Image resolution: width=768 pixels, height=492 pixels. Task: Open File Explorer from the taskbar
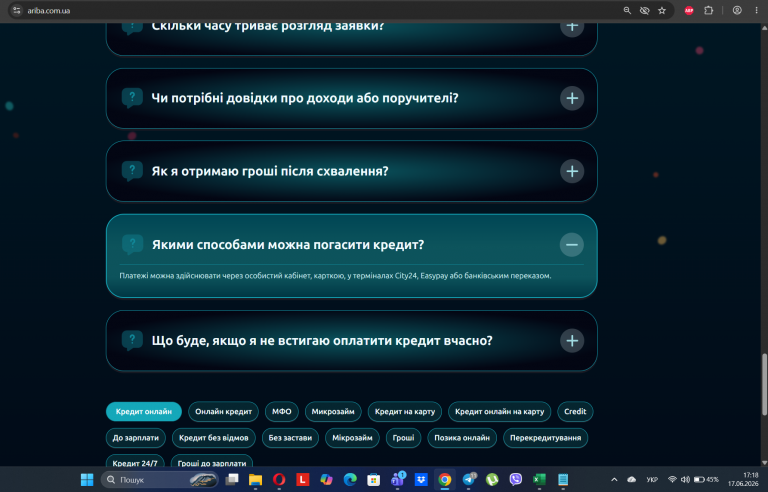coord(255,480)
